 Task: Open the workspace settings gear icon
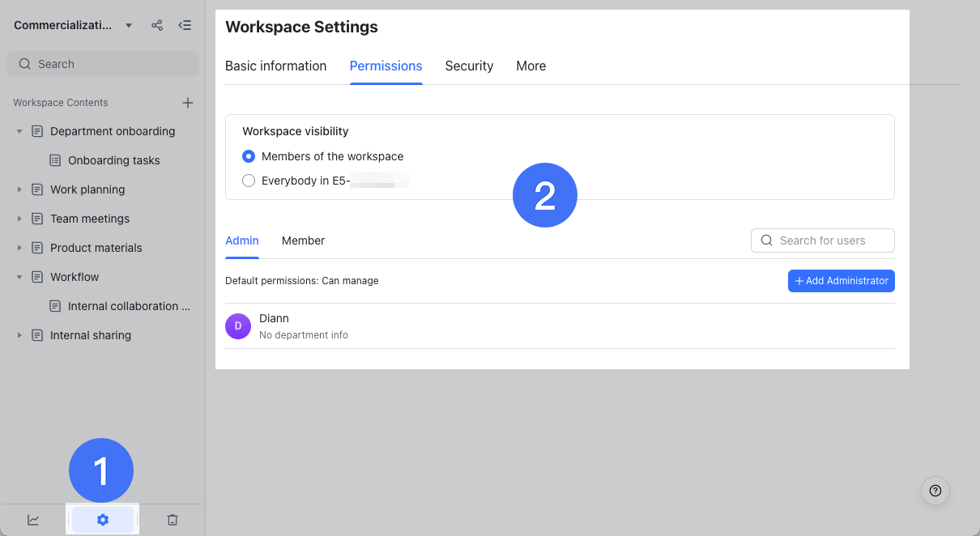coord(102,519)
